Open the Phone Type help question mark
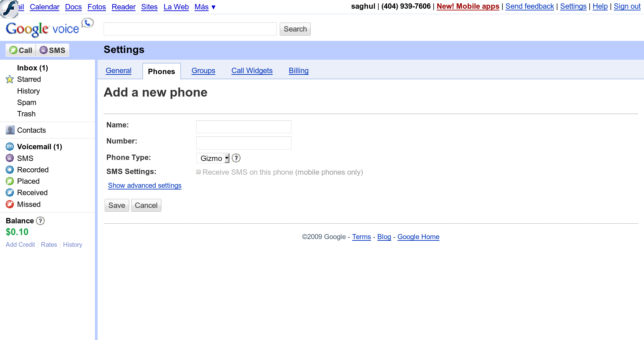This screenshot has height=340, width=644. (236, 158)
